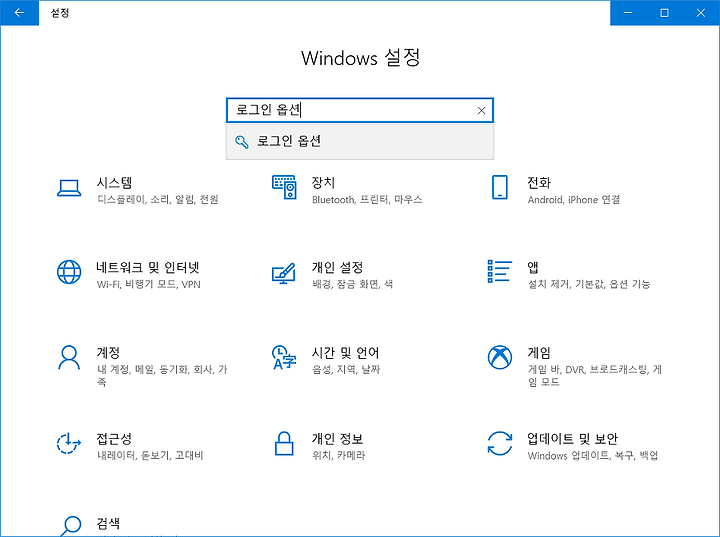Open 네트워크 및 인터넷 settings label
The height and width of the screenshot is (537, 720).
(147, 268)
